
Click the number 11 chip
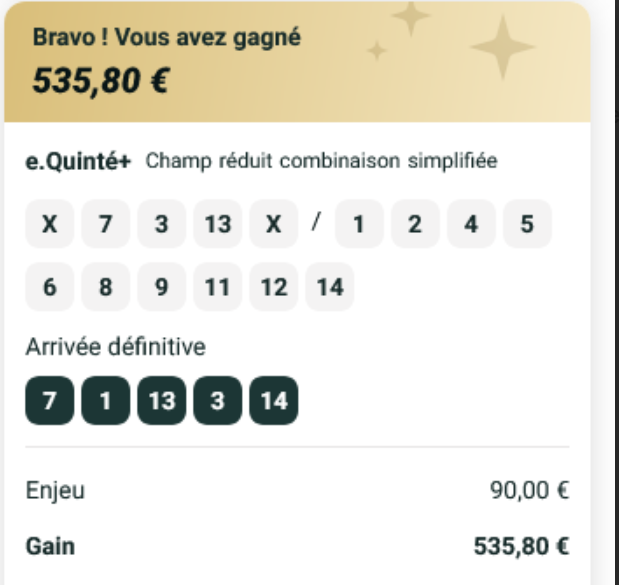pos(217,288)
